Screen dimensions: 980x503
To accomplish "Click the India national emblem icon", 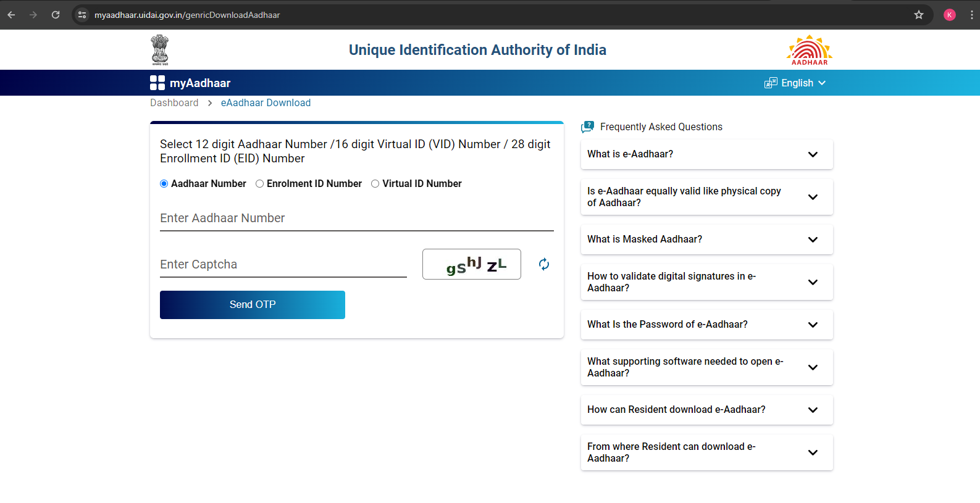I will pos(160,50).
